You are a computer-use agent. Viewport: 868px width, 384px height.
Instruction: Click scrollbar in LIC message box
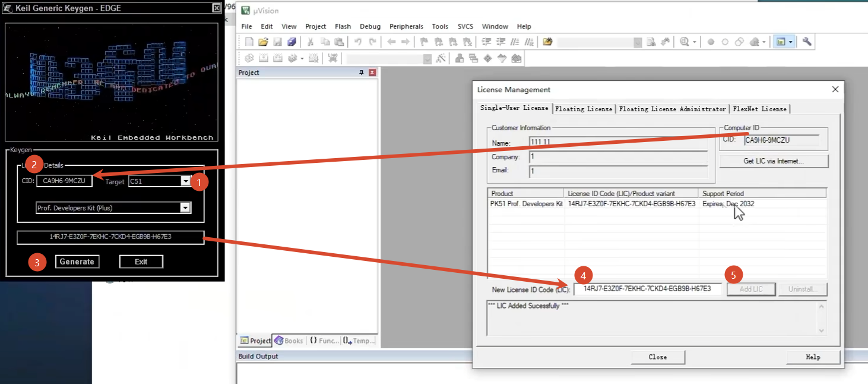[x=822, y=319]
